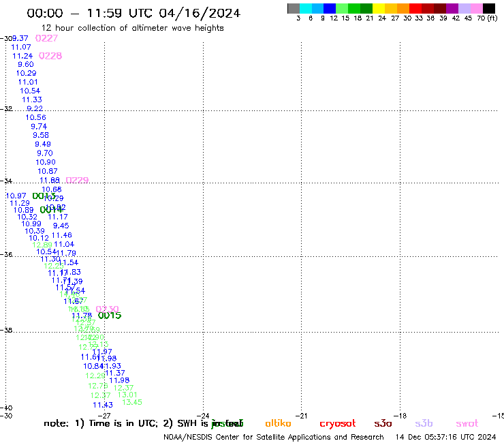Select the light green value 13.45

click(132, 402)
